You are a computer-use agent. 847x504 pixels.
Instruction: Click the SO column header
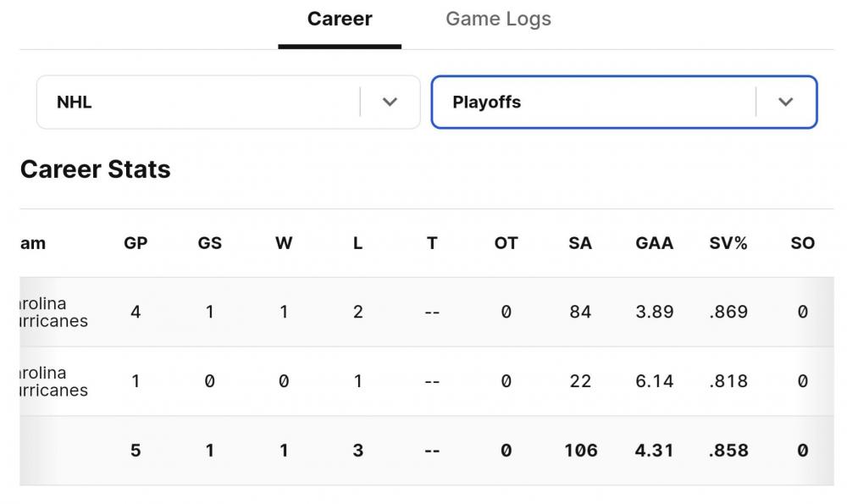[802, 243]
